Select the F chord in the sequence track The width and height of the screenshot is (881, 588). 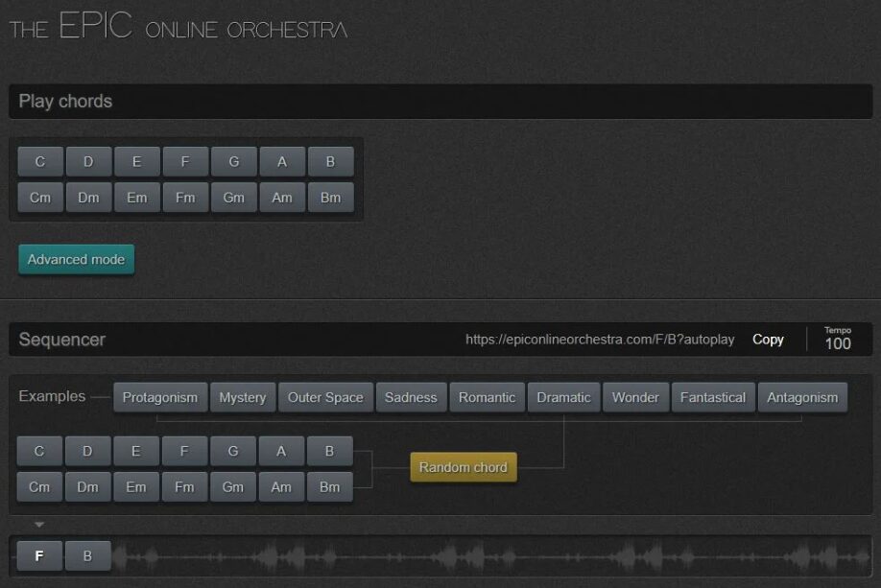pyautogui.click(x=38, y=554)
